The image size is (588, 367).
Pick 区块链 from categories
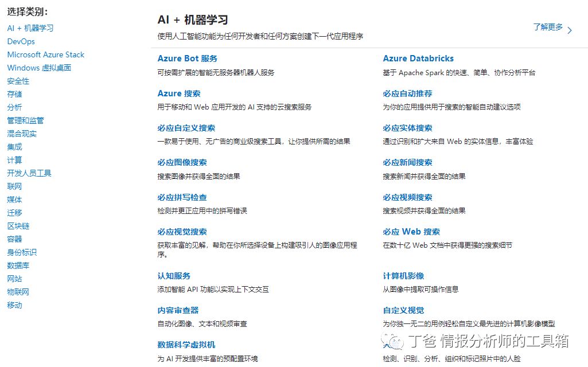(18, 226)
